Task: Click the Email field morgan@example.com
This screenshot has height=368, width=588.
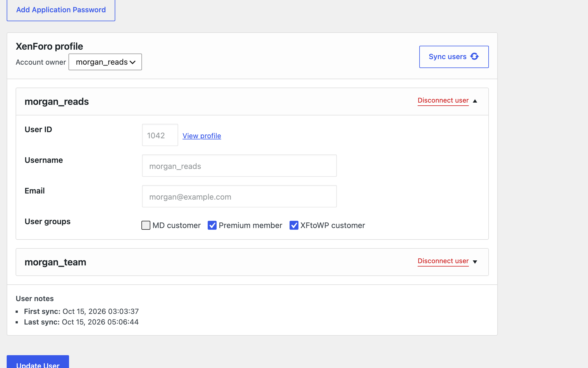Action: 239,196
